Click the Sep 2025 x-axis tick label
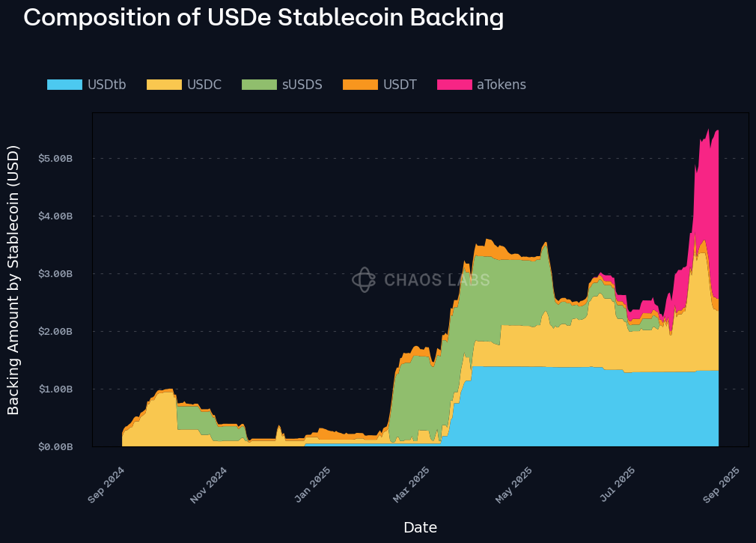 click(722, 484)
